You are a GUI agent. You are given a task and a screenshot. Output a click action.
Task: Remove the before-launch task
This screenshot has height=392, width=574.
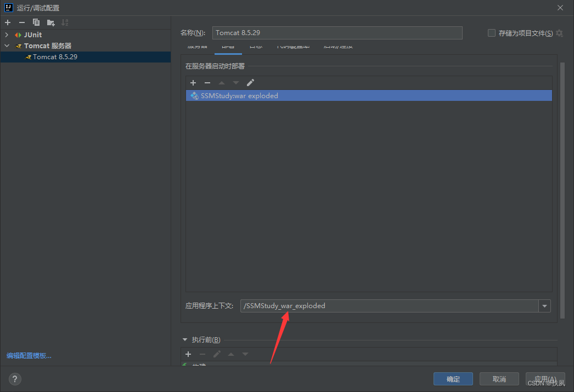tap(202, 354)
